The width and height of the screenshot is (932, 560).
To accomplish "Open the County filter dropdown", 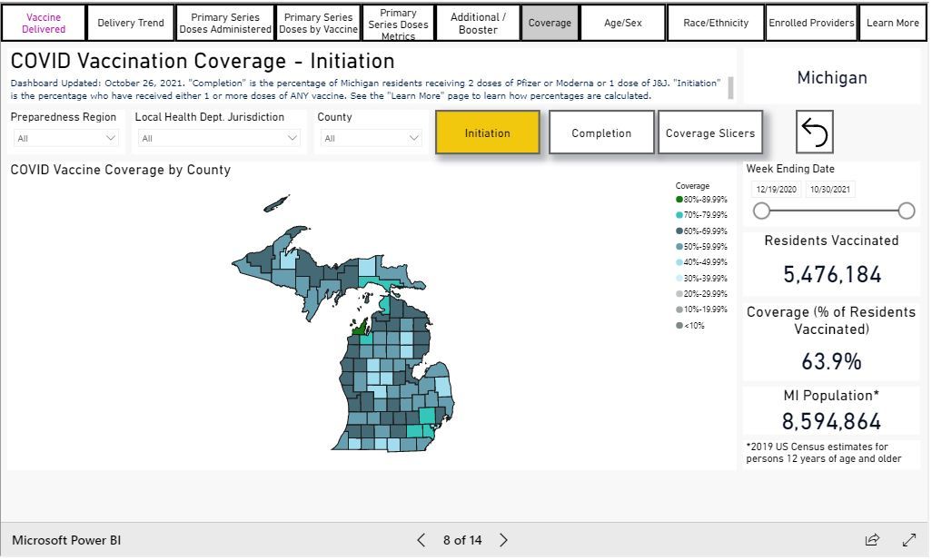I will [x=371, y=138].
